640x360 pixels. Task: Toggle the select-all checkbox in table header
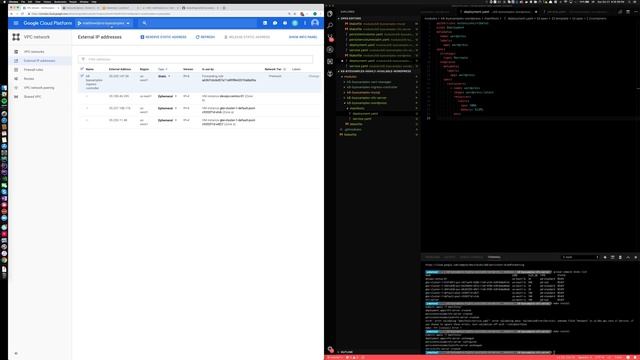(x=82, y=69)
